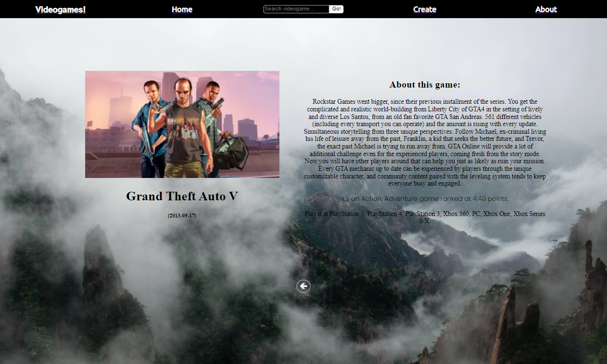The height and width of the screenshot is (364, 607).
Task: Click the 'About this game:' heading
Action: pyautogui.click(x=425, y=85)
